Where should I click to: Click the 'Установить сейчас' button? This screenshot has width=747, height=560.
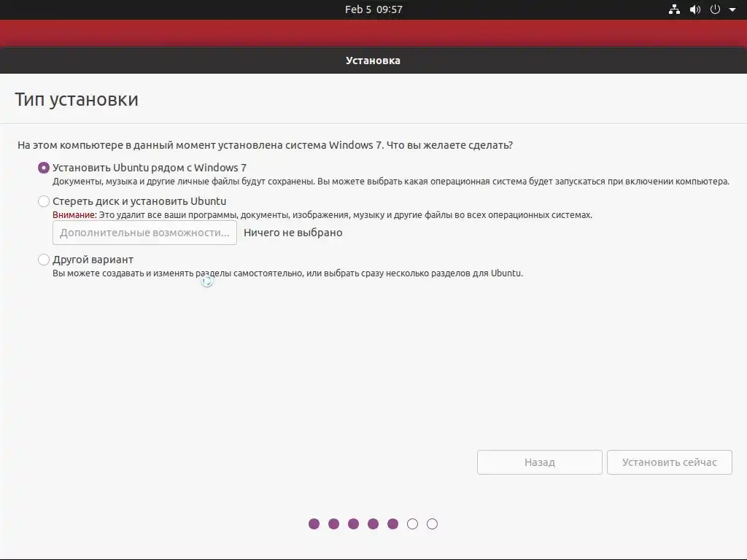click(x=670, y=462)
